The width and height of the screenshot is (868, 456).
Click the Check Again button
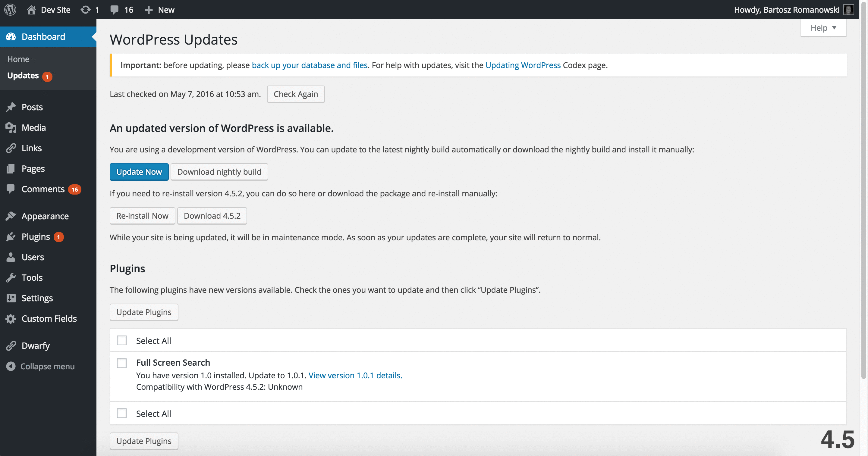pos(295,94)
